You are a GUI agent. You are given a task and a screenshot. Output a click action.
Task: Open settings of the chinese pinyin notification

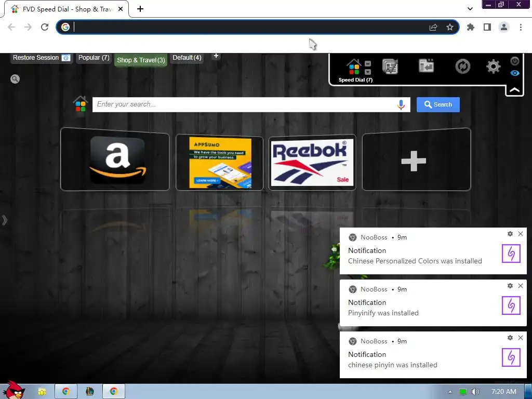pos(510,338)
